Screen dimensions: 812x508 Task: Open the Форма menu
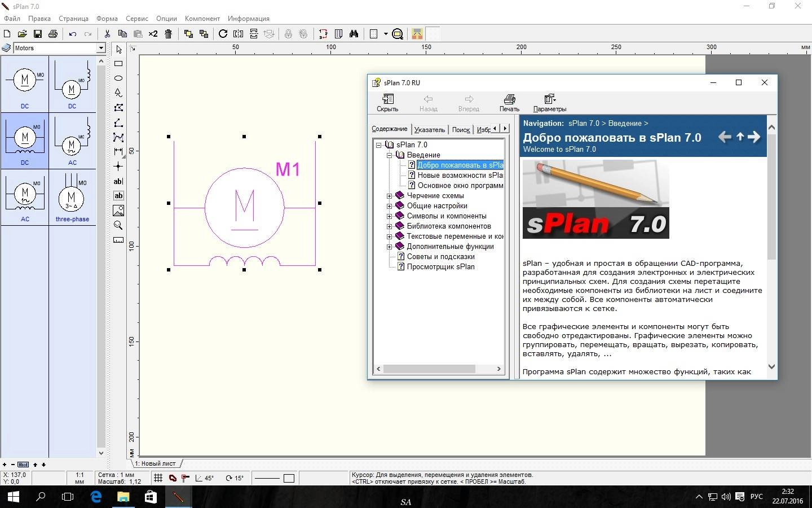[x=107, y=19]
